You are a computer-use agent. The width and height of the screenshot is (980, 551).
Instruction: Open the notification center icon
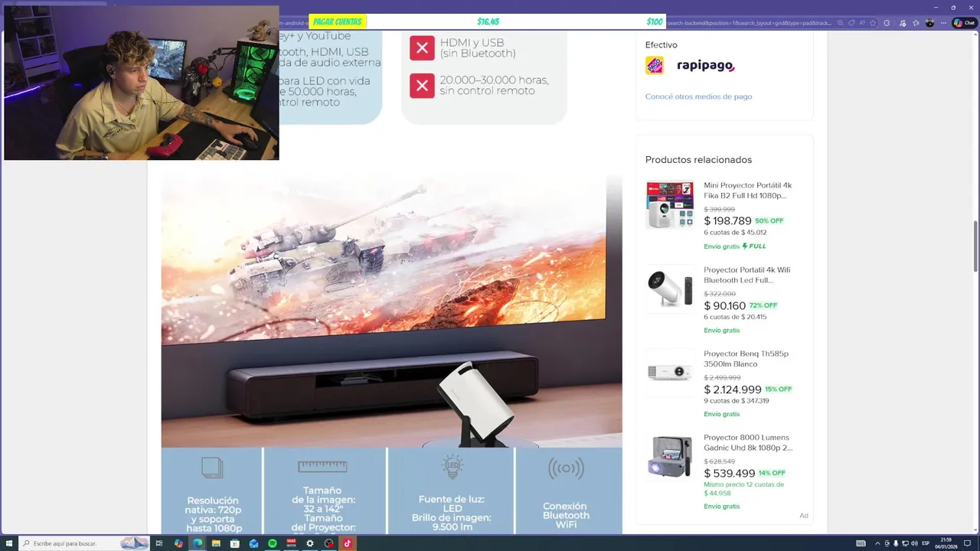(x=967, y=543)
